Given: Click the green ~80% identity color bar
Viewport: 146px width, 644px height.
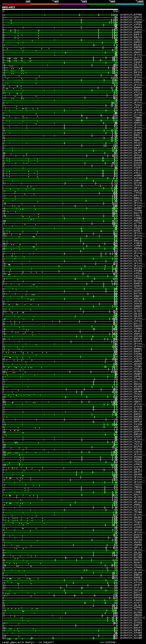Looking at the screenshot, I should point(101,4).
